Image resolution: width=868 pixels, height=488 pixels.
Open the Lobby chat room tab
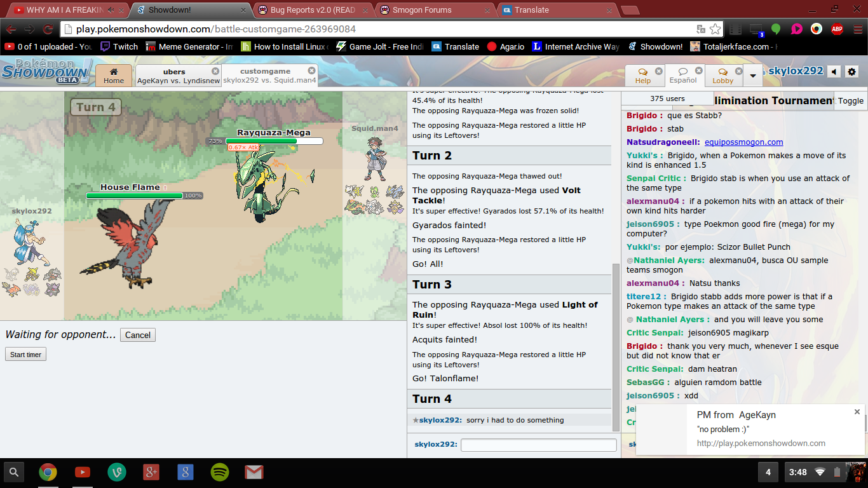723,76
